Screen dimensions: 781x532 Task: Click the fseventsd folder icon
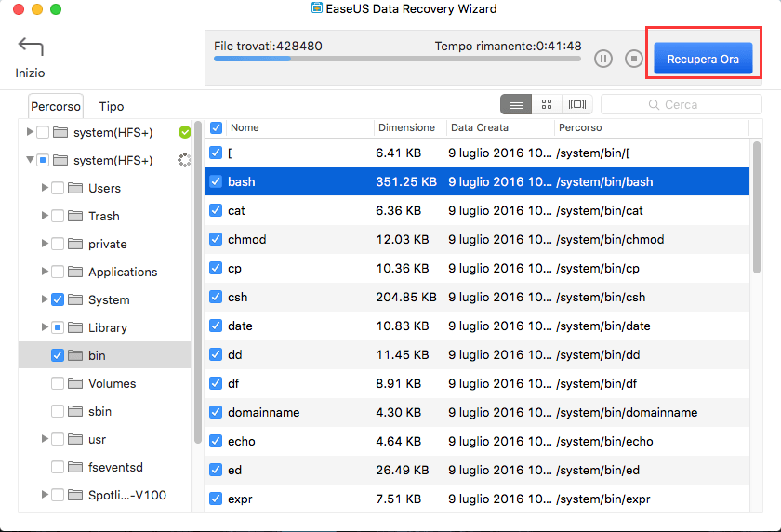tap(75, 467)
